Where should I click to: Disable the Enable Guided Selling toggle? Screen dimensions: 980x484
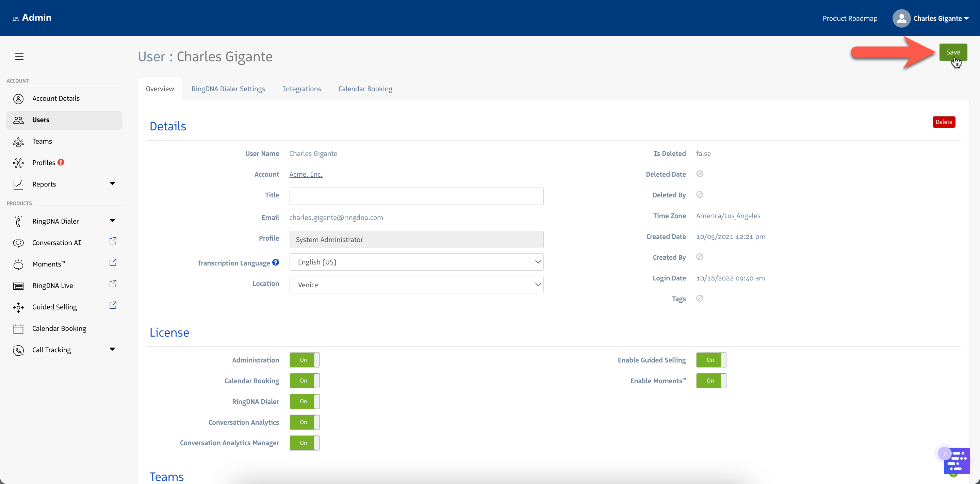(x=711, y=360)
